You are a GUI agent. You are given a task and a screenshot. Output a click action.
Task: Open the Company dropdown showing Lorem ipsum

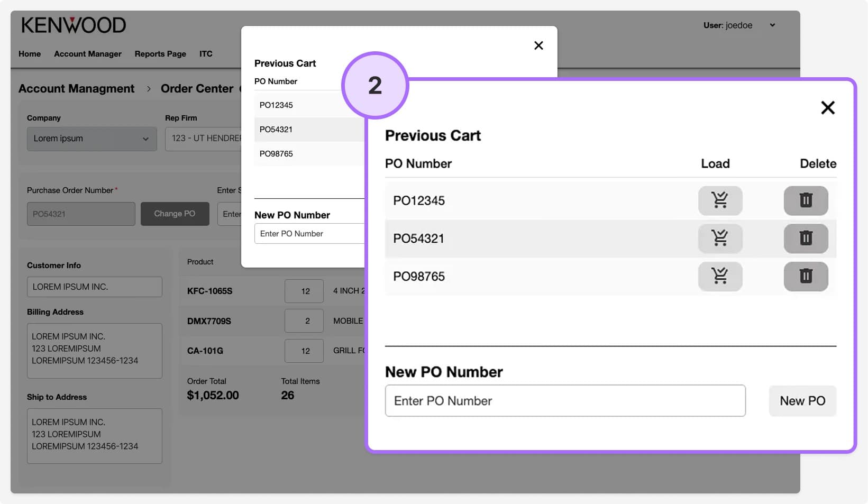tap(92, 139)
